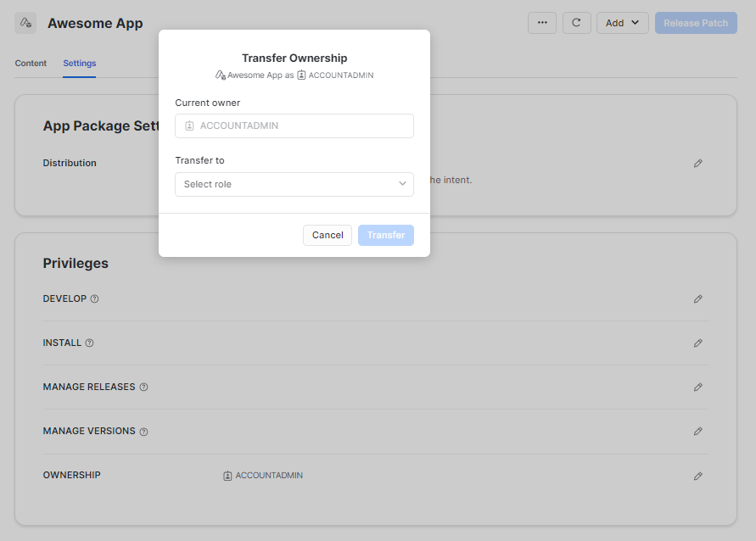The image size is (756, 541).
Task: Click the Transfer button
Action: 386,235
